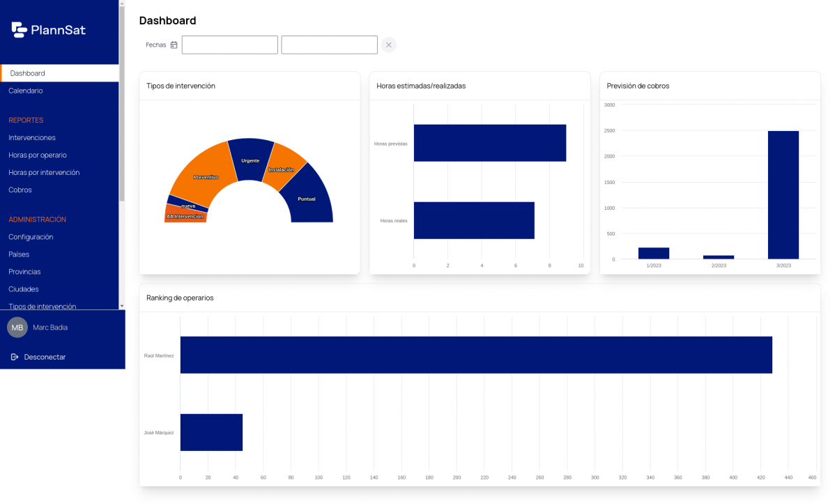Viewport: 835px width, 504px height.
Task: Click the end date input field
Action: tap(329, 45)
